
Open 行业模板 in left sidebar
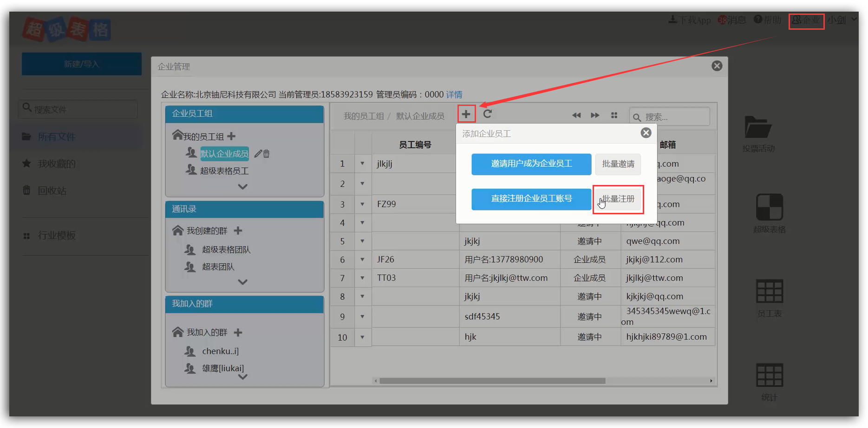pyautogui.click(x=57, y=236)
